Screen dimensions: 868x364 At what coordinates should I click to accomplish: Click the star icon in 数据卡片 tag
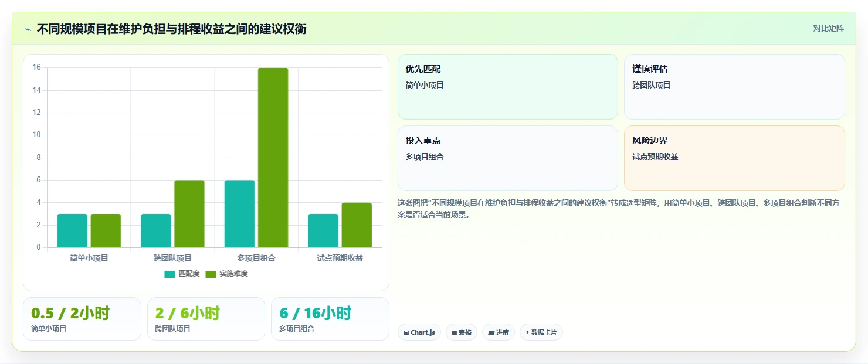point(527,332)
